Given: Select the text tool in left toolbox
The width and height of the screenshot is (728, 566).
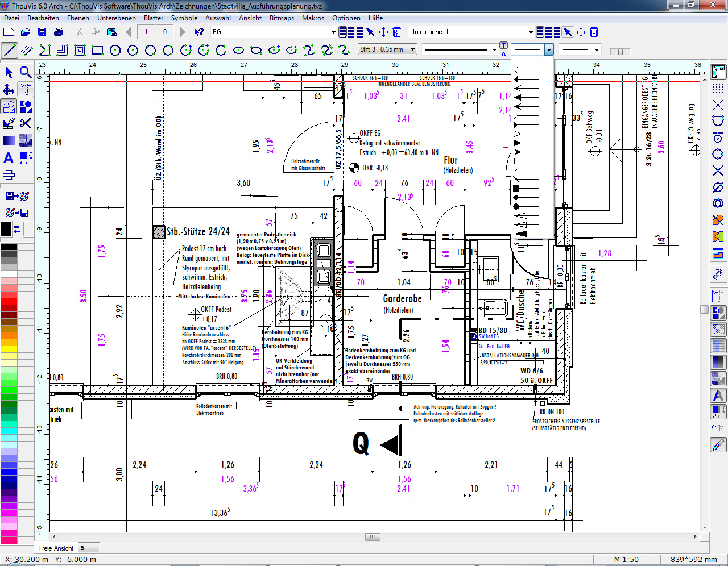Looking at the screenshot, I should point(9,158).
